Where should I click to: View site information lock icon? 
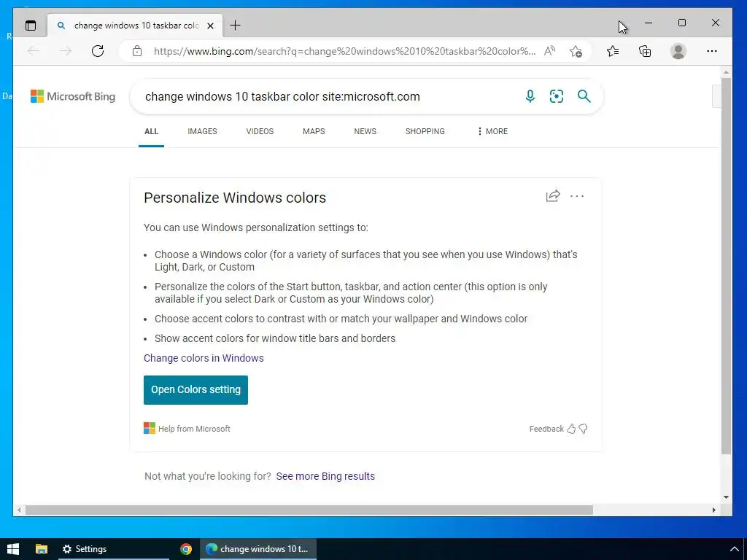tap(137, 51)
